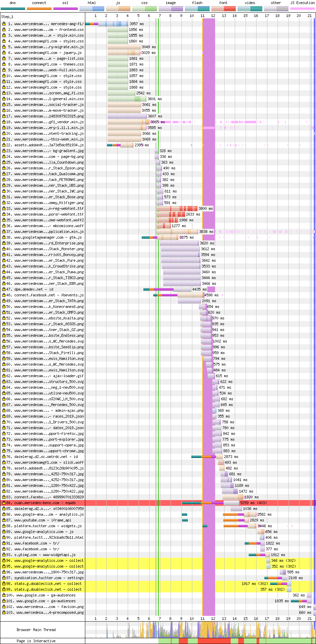Click the lock icon on row 22 assets.adobedt

click(4, 145)
